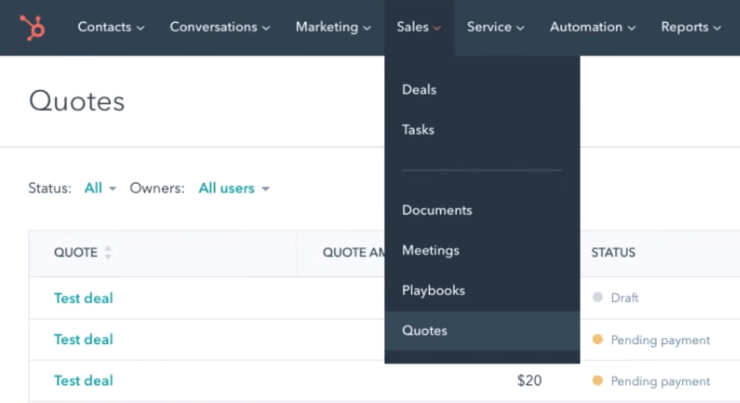The height and width of the screenshot is (403, 740).
Task: Open the Test deal quote in the $20 row
Action: point(84,380)
